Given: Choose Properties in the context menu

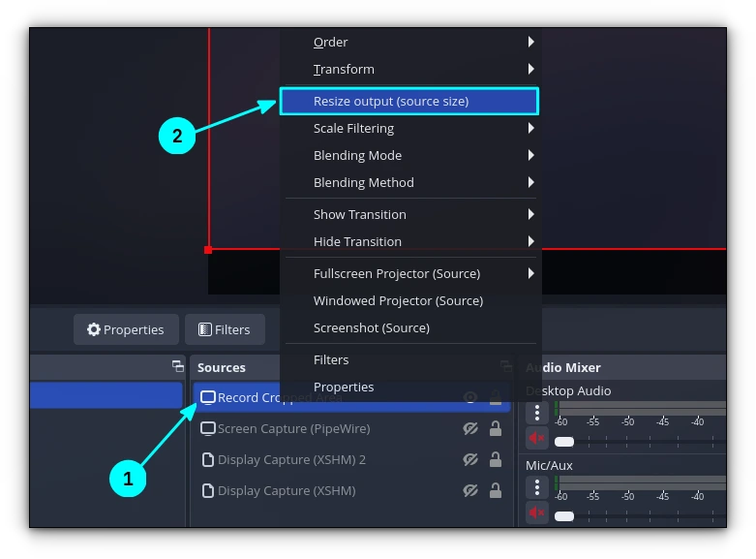Looking at the screenshot, I should click(x=410, y=387).
